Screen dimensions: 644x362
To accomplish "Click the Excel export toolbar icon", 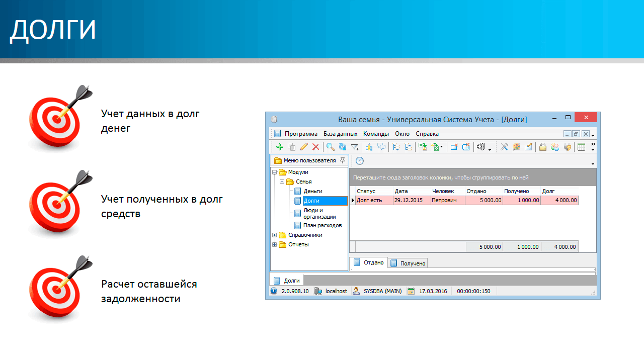I will click(x=423, y=147).
